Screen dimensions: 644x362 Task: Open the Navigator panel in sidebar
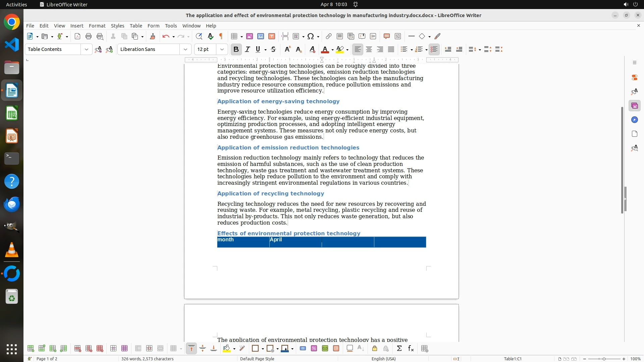[x=634, y=120]
